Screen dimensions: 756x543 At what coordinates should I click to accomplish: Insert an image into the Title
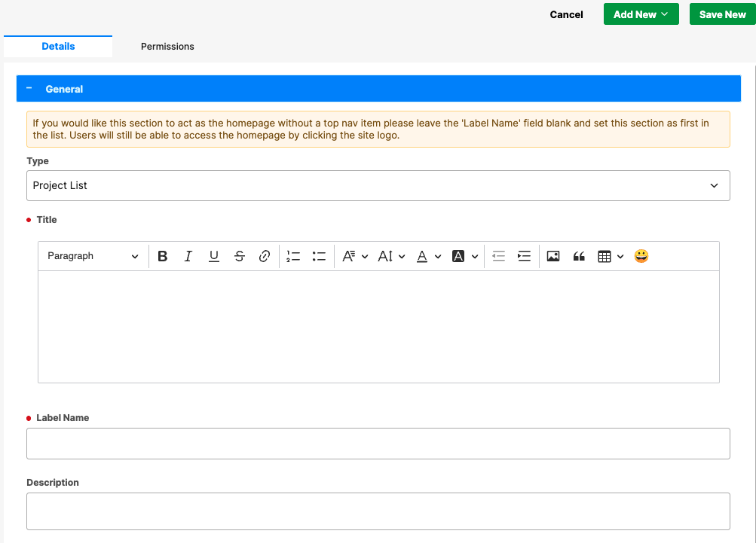[553, 256]
